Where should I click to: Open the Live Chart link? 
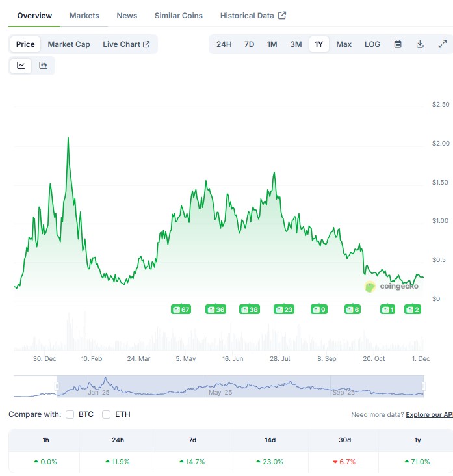click(126, 44)
